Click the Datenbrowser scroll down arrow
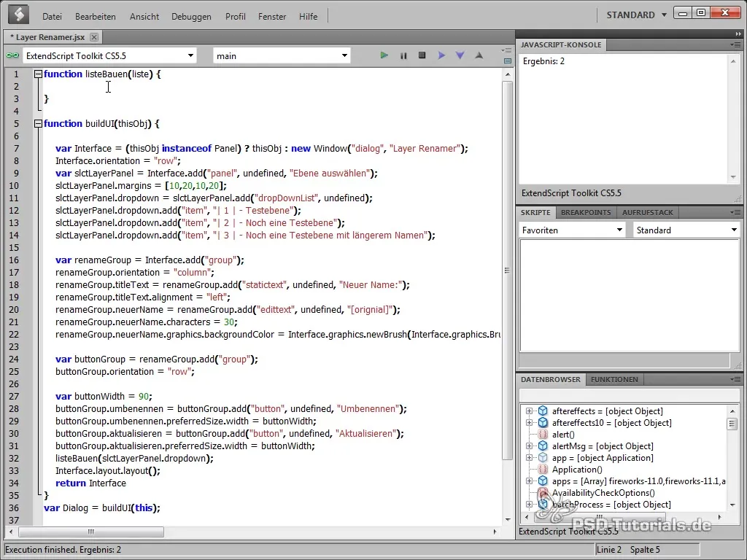The height and width of the screenshot is (560, 747). pyautogui.click(x=732, y=505)
